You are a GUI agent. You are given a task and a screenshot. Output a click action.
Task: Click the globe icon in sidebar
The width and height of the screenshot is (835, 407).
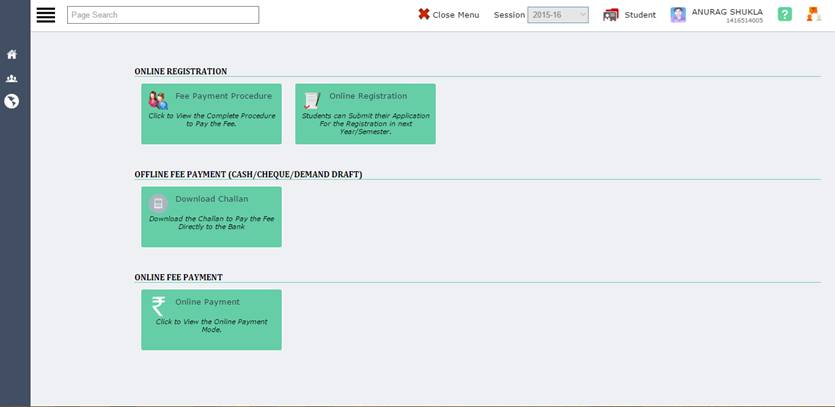pos(12,101)
